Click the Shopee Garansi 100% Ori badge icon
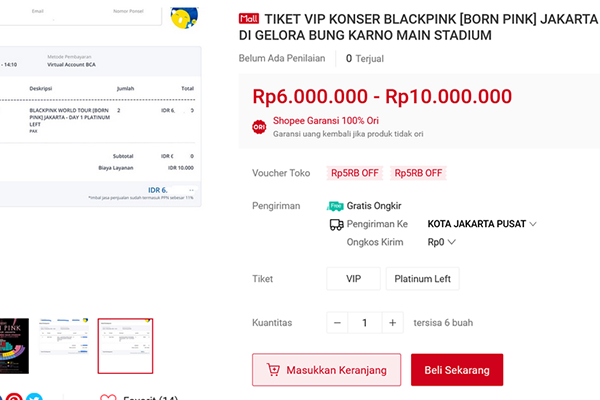The height and width of the screenshot is (400, 600). point(259,127)
